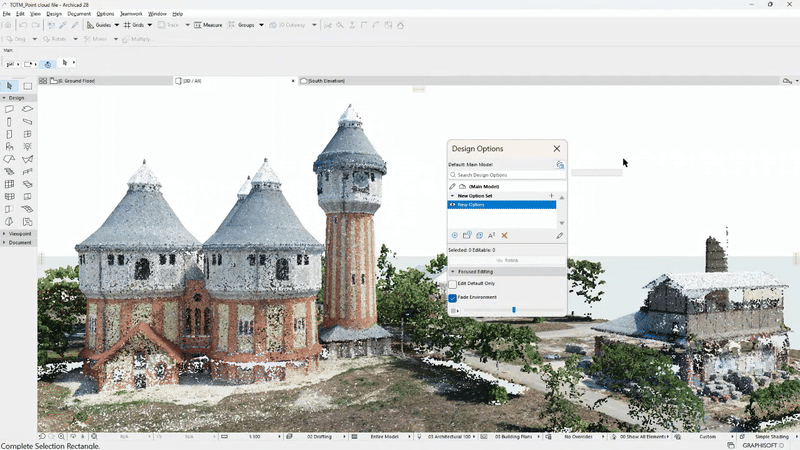Collapse the Focused Editing section
Viewport: 800px width, 450px height.
(452, 271)
